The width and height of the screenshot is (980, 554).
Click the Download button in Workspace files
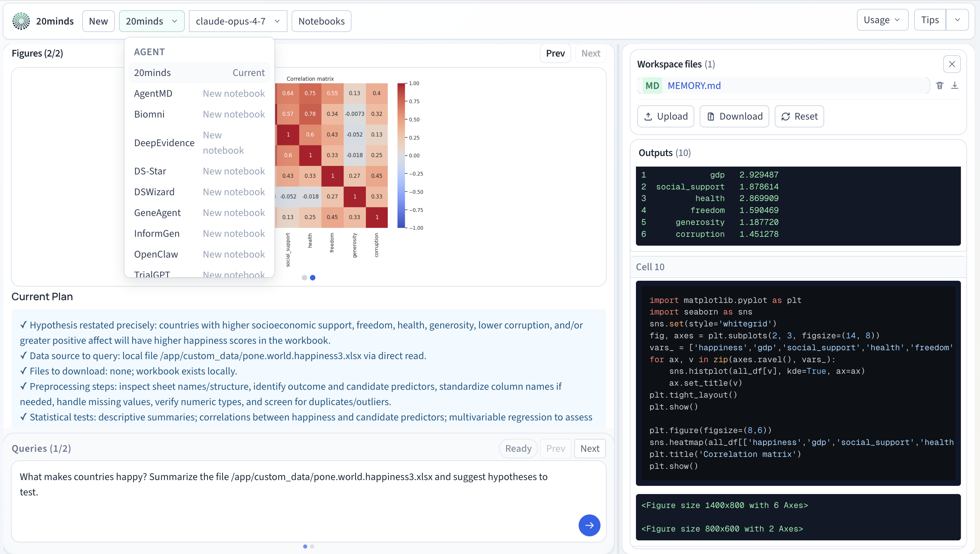pos(734,116)
